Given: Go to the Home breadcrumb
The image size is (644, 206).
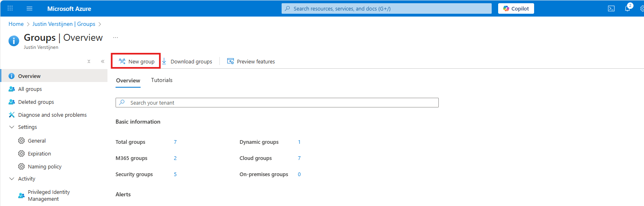Looking at the screenshot, I should pos(16,24).
